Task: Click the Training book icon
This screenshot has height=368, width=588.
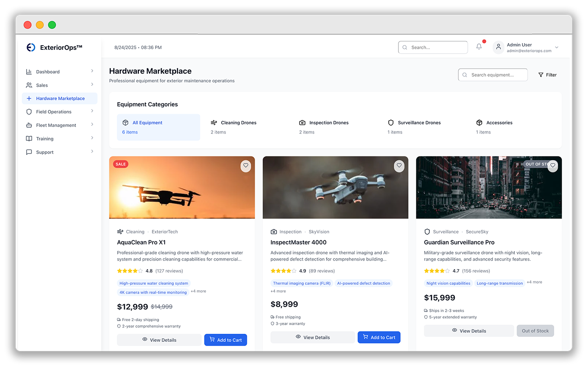Action: click(29, 139)
